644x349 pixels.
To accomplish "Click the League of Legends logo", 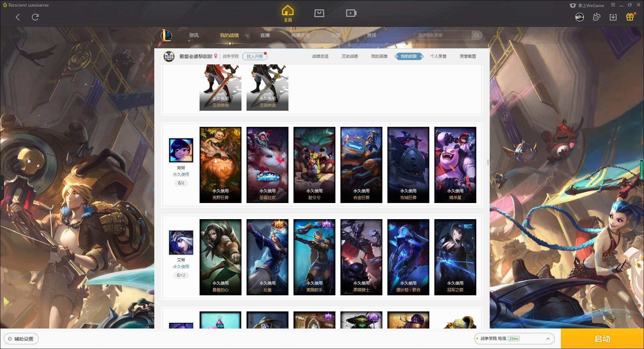I will click(167, 35).
